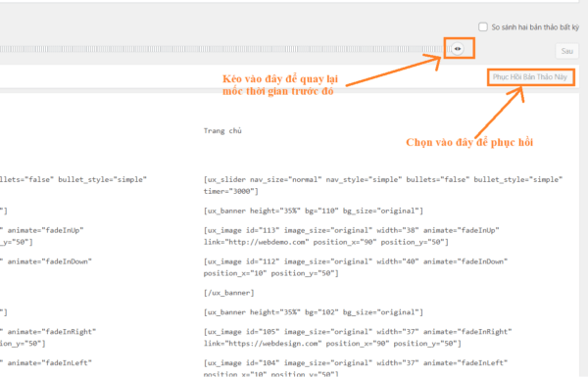Image resolution: width=588 pixels, height=377 pixels.
Task: Select the ux_banner bg="102" line
Action: (314, 312)
